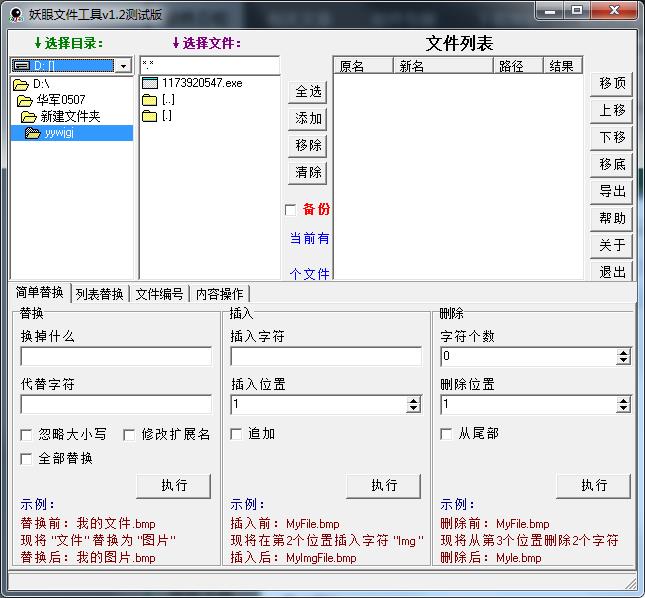Decrease 字符个数 with the down arrow

pos(624,361)
